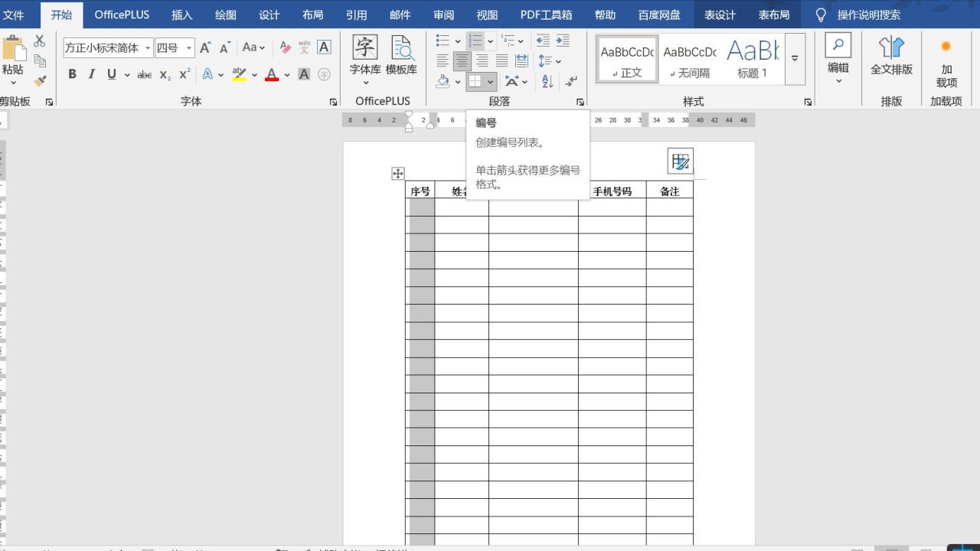Click the subscript icon
This screenshot has height=551, width=980.
tap(164, 74)
